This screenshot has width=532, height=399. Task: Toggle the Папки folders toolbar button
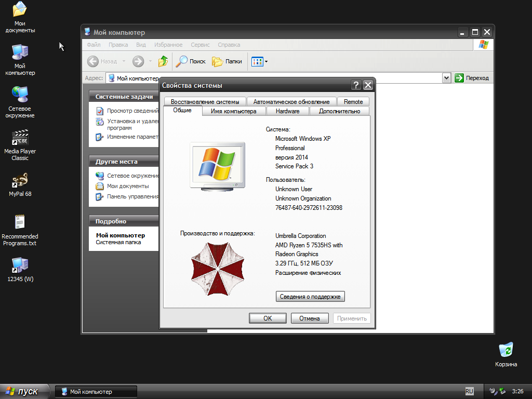tap(227, 61)
